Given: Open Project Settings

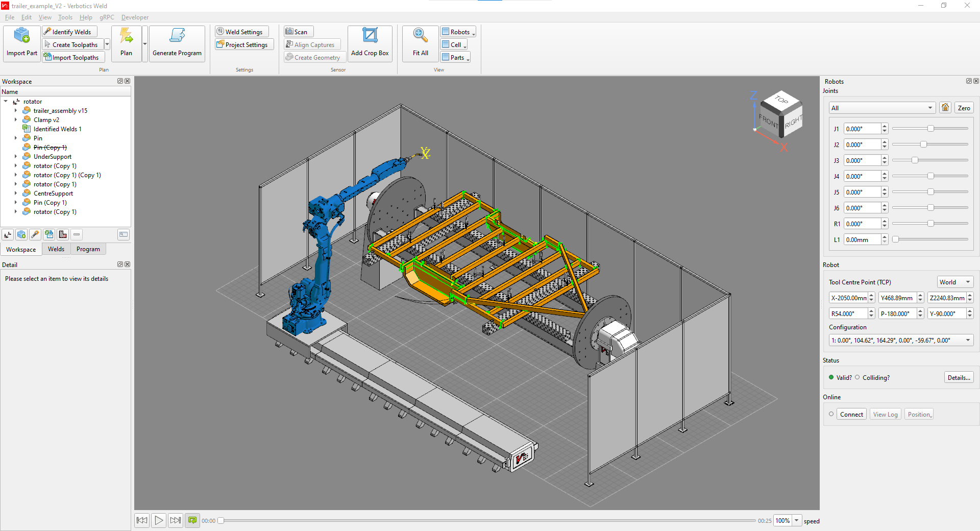Looking at the screenshot, I should pos(244,44).
